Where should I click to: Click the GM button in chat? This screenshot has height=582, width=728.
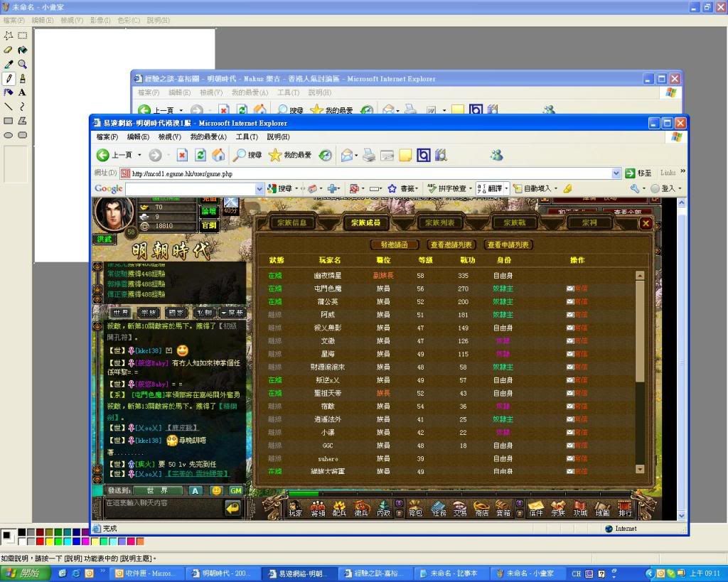coord(236,490)
